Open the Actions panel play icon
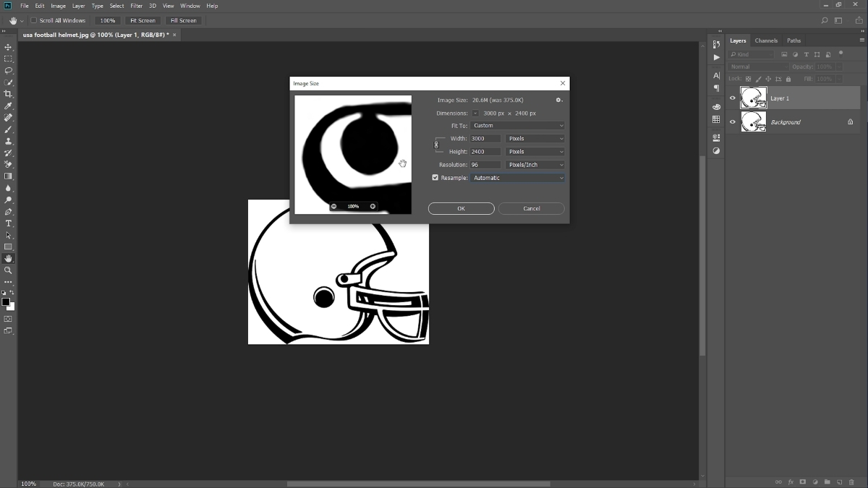 [716, 57]
